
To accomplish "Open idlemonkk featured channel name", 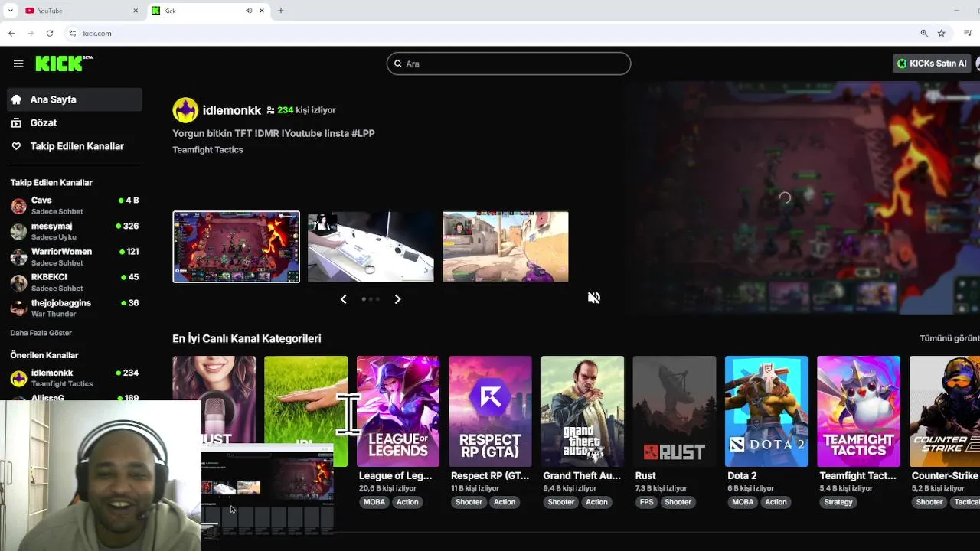I will coord(232,110).
